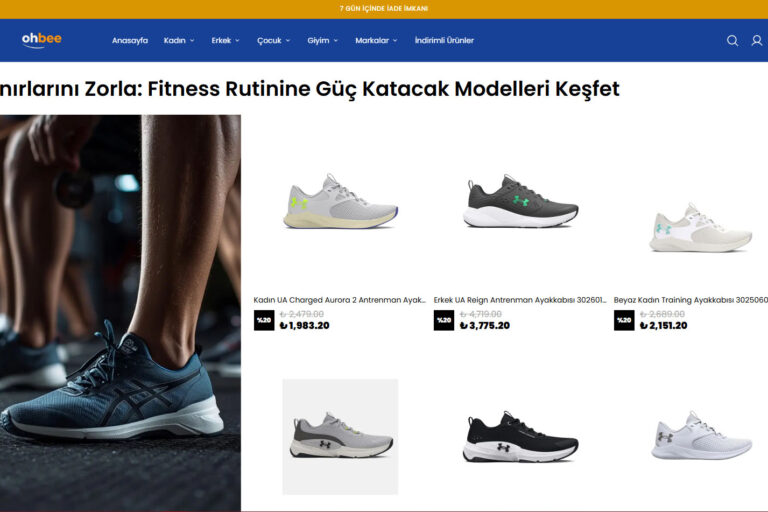Open Beyaz Kadın Training Ayakkabısı product title
The image size is (768, 512).
coord(691,300)
